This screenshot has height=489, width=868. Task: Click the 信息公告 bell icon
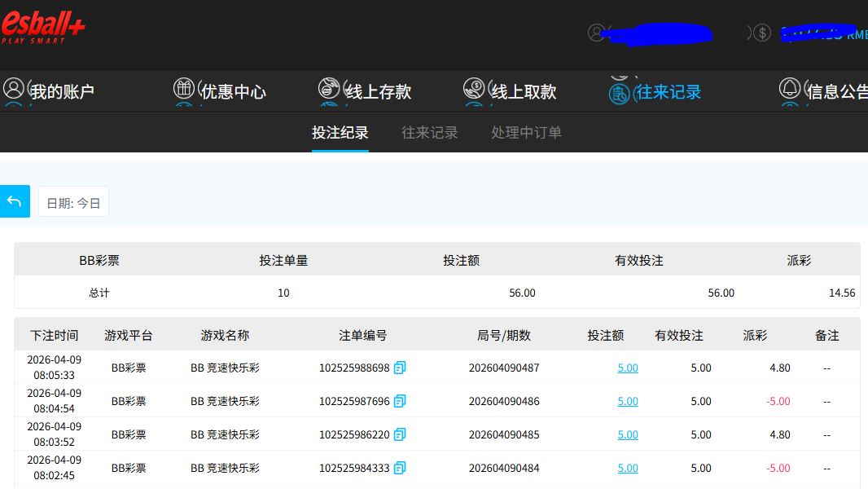click(x=789, y=88)
